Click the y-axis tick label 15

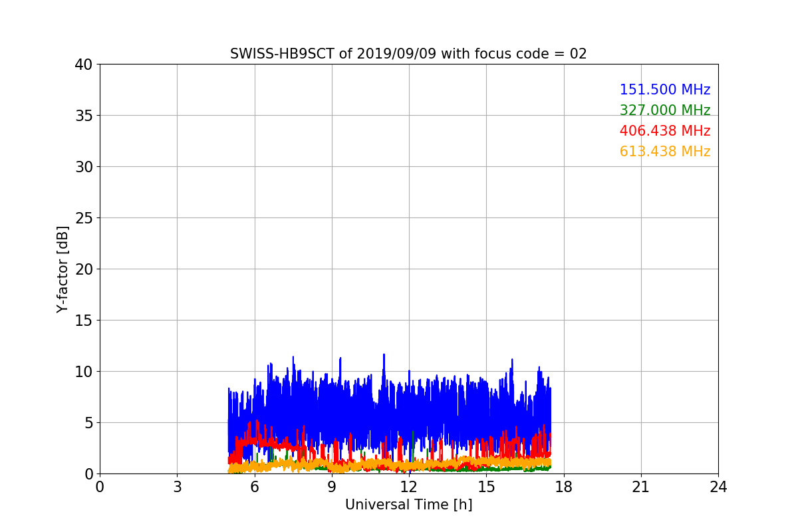tap(83, 321)
